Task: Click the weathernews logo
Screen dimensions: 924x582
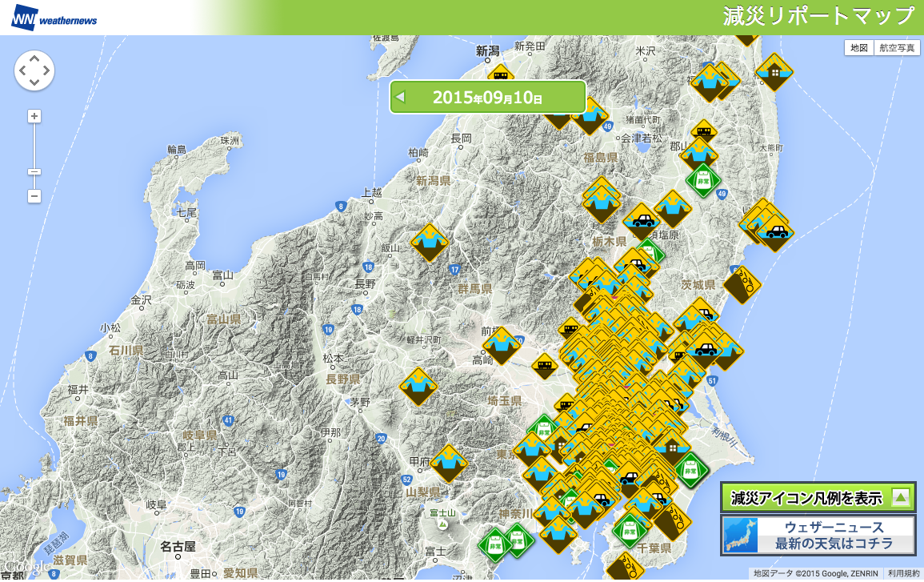Action: [x=54, y=18]
